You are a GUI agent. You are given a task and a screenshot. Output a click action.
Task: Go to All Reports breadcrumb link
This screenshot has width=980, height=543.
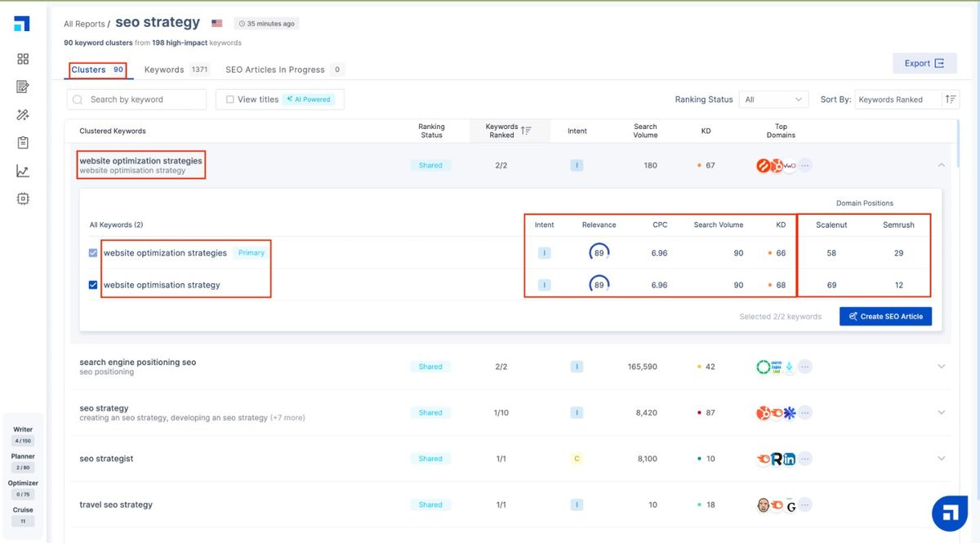tap(84, 24)
